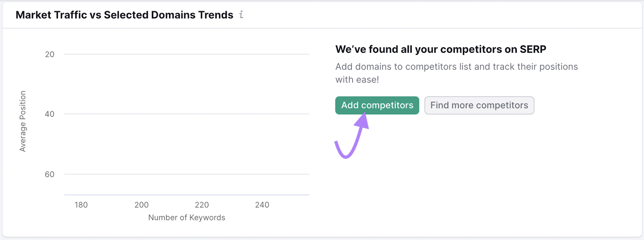Click the 240 tick on keywords axis

pos(262,205)
